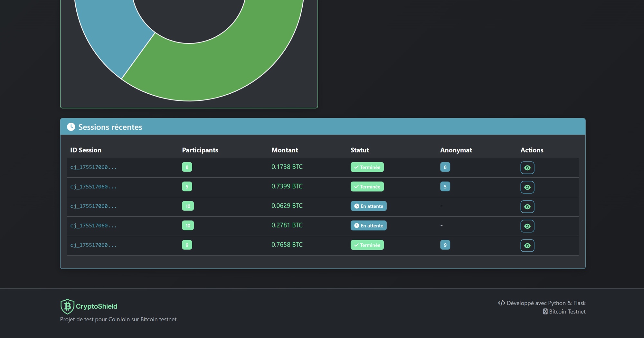The image size is (644, 338).
Task: Click the session ID of the 0.7658 BTC row
Action: 93,245
